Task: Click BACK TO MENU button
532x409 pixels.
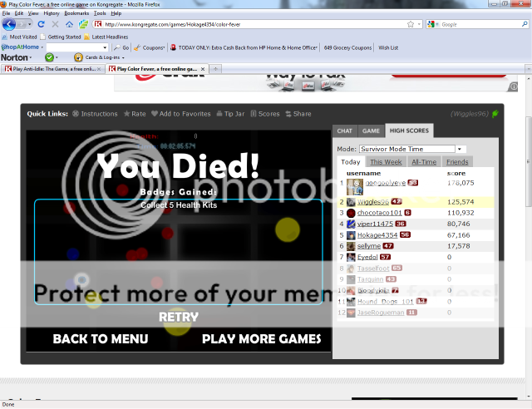Action: click(x=101, y=338)
